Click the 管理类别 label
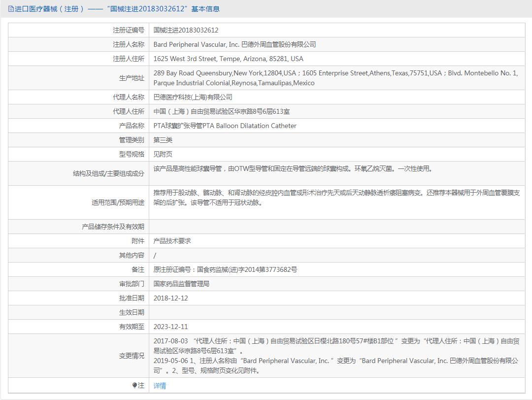Image resolution: width=532 pixels, height=400 pixels. (x=132, y=140)
